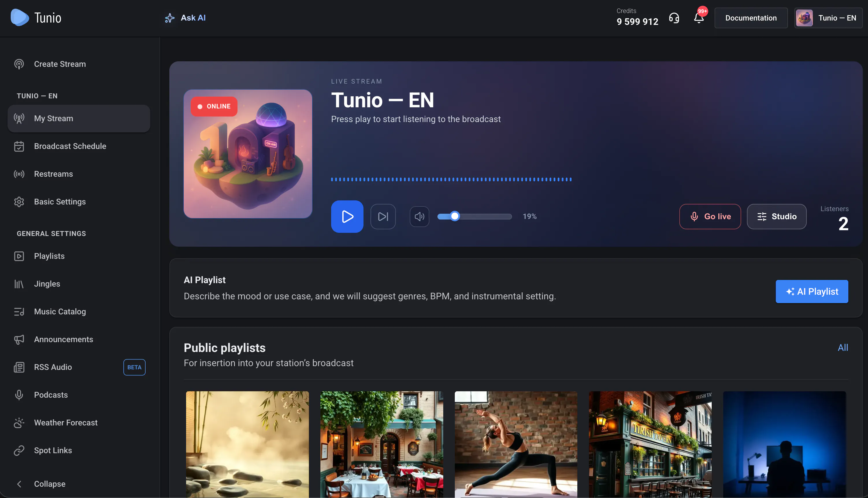Click the Ask AI sparkle icon
This screenshot has width=868, height=498.
coord(170,18)
